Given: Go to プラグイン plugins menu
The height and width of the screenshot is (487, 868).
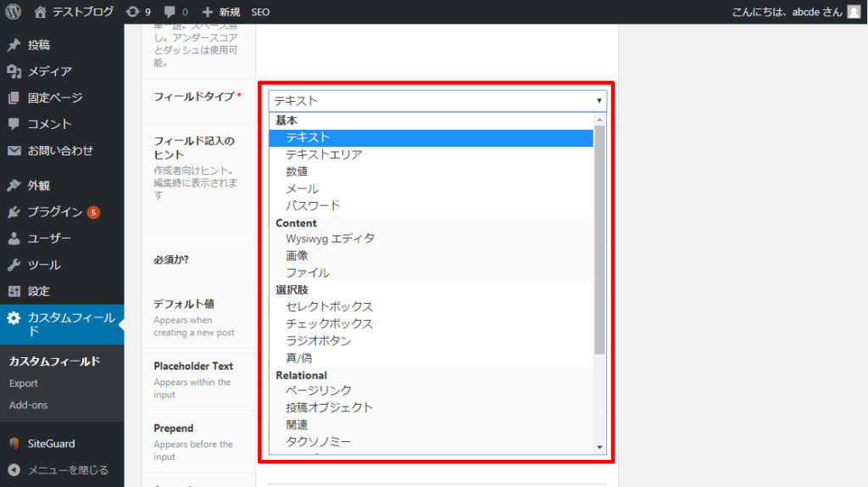Looking at the screenshot, I should 54,212.
